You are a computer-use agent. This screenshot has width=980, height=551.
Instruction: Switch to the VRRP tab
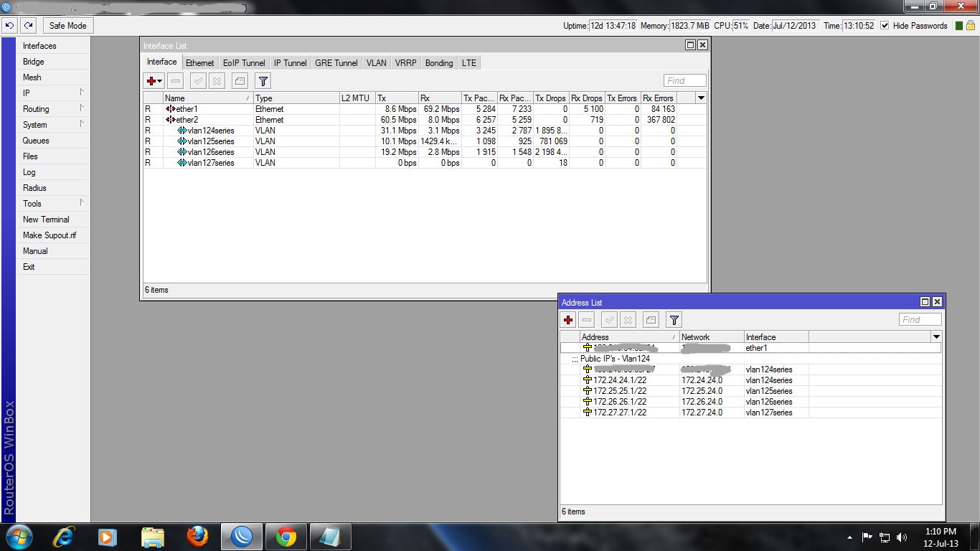pyautogui.click(x=405, y=63)
